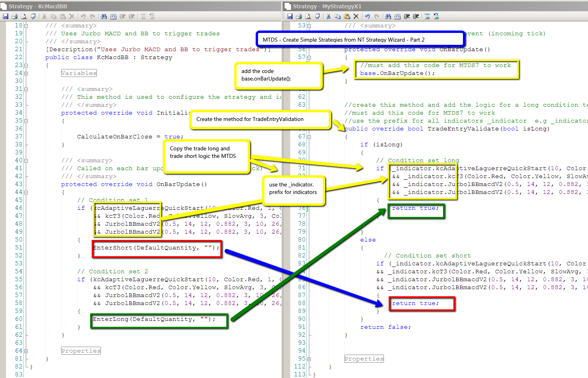Open print preview in KcMacdBB window

coord(24,16)
